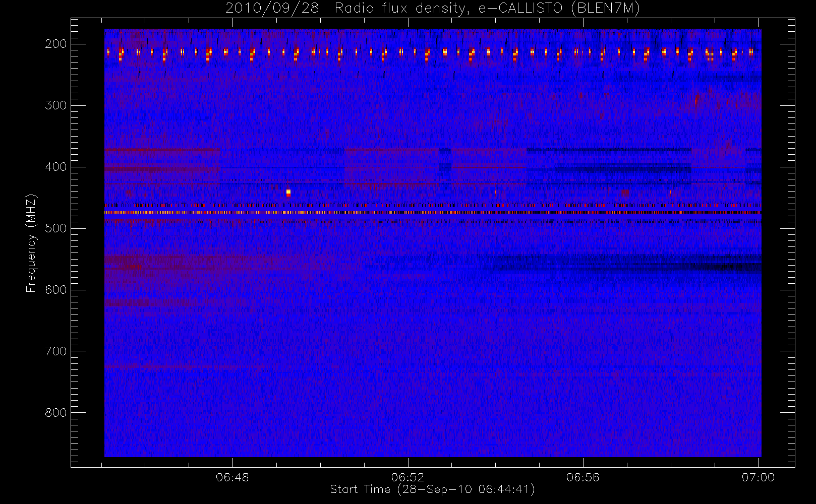
Task: Click the "Frequency (MHz)" axis label
Action: pyautogui.click(x=31, y=243)
